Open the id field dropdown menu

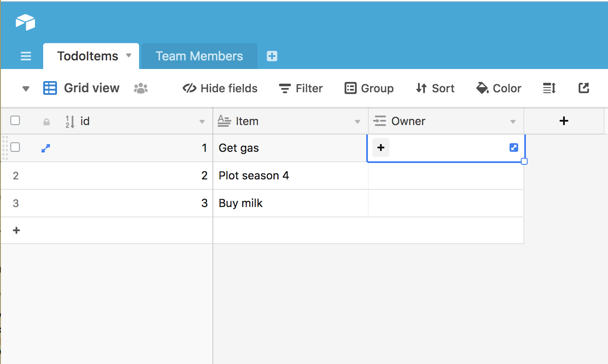202,122
